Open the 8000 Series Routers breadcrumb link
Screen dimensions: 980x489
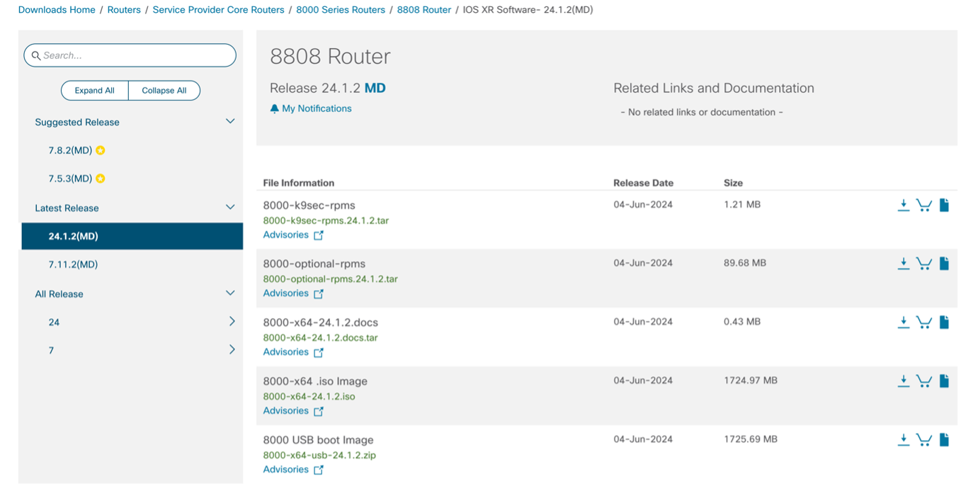coord(341,9)
